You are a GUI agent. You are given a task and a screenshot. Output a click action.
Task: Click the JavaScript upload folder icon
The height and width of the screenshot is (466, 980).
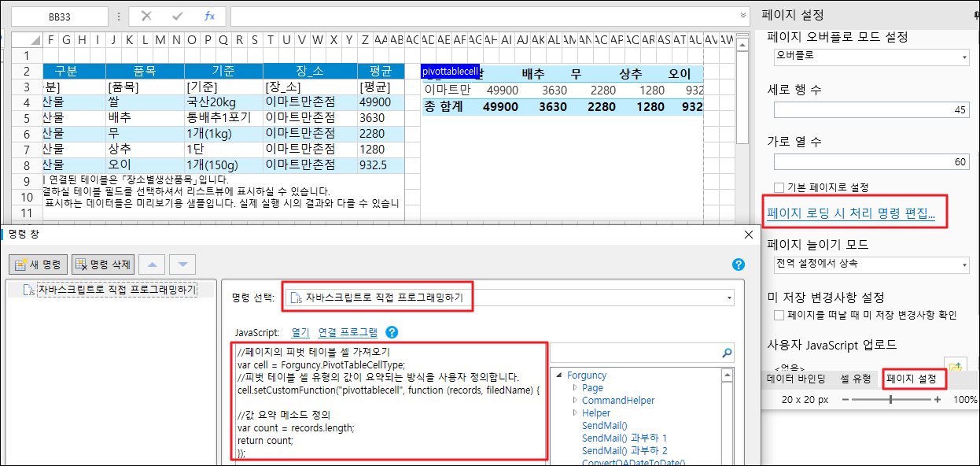(955, 366)
